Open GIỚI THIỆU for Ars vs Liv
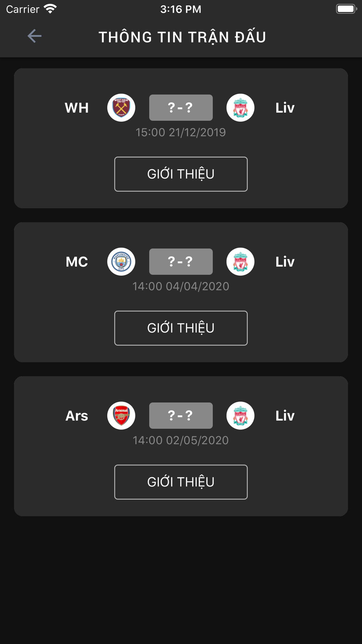 point(181,482)
